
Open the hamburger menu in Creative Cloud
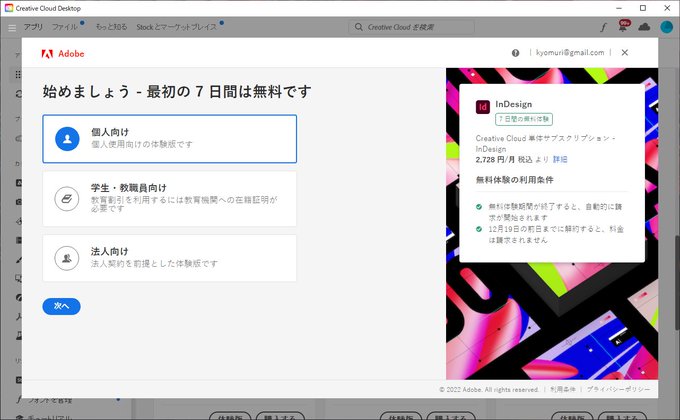[x=12, y=27]
